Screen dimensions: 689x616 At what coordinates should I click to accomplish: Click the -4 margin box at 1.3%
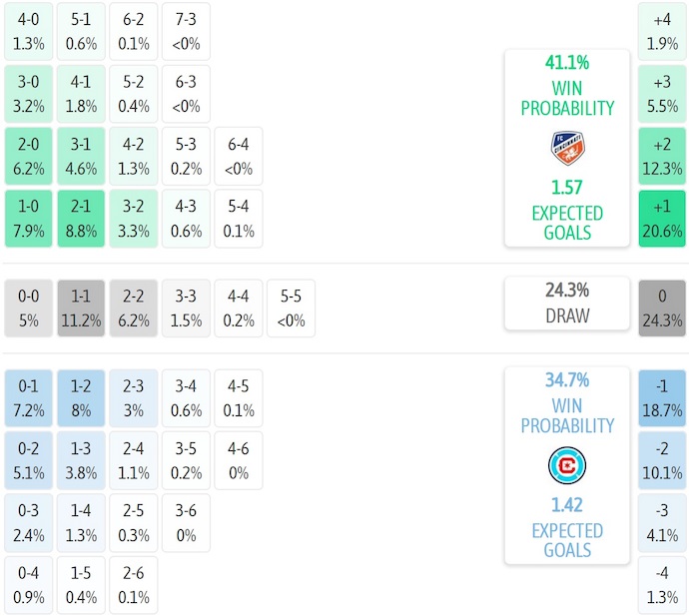click(x=663, y=586)
